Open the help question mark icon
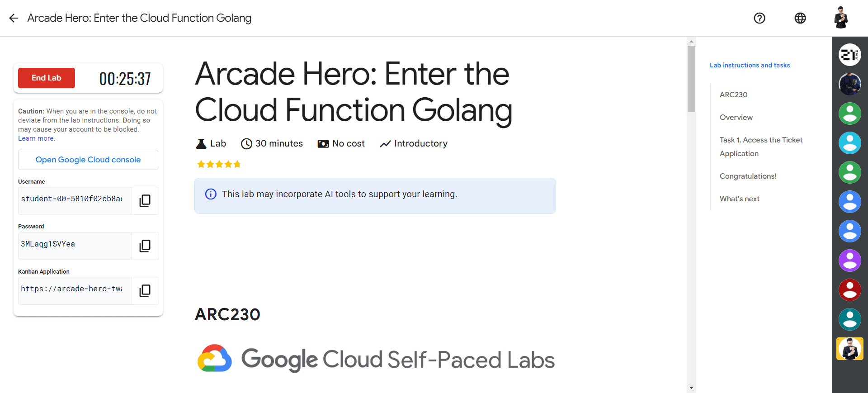This screenshot has width=868, height=393. pyautogui.click(x=759, y=18)
